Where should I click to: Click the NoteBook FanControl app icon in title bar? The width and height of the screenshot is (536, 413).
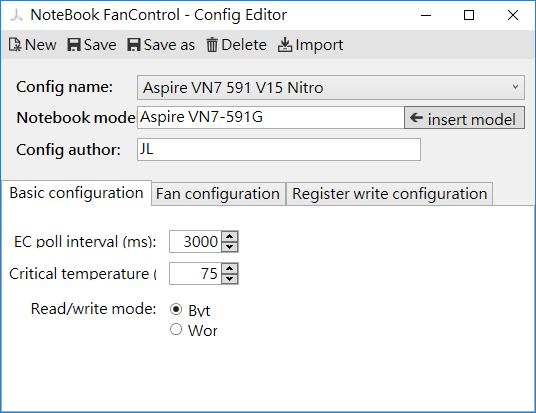[x=16, y=15]
